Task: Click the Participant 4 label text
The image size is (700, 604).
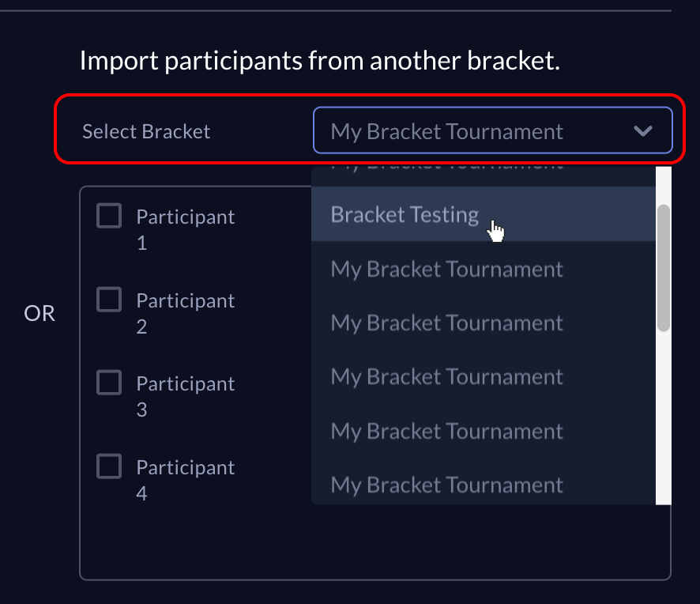Action: [x=185, y=480]
